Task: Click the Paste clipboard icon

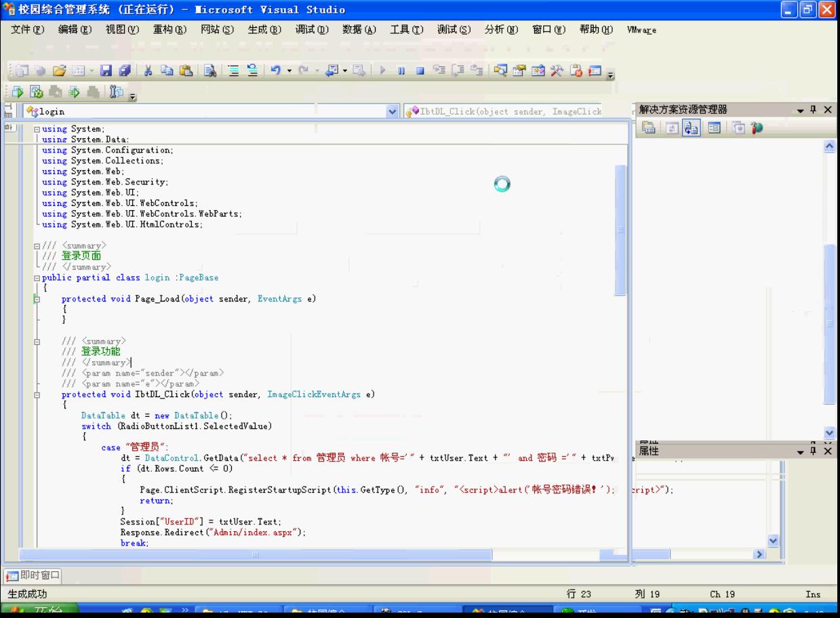Action: point(186,70)
